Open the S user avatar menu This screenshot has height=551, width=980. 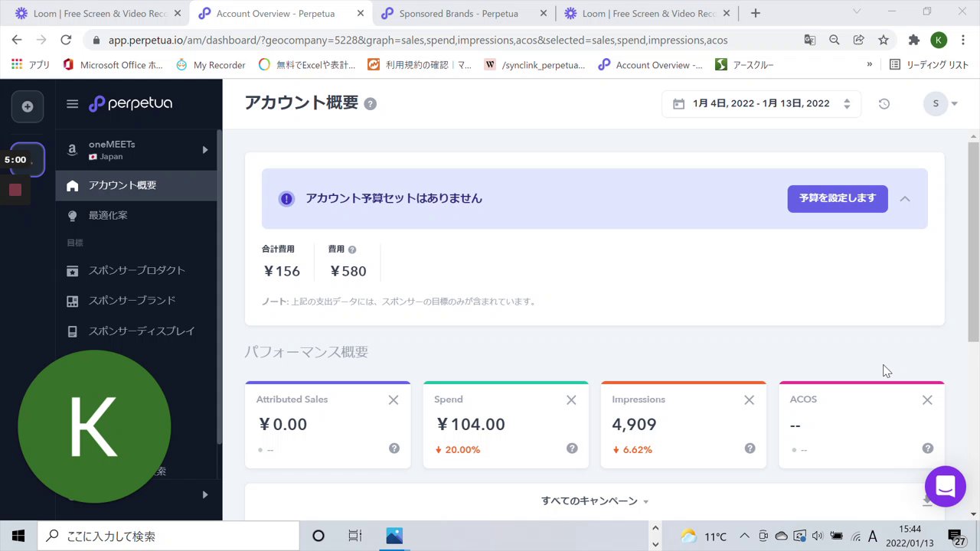[x=941, y=103]
